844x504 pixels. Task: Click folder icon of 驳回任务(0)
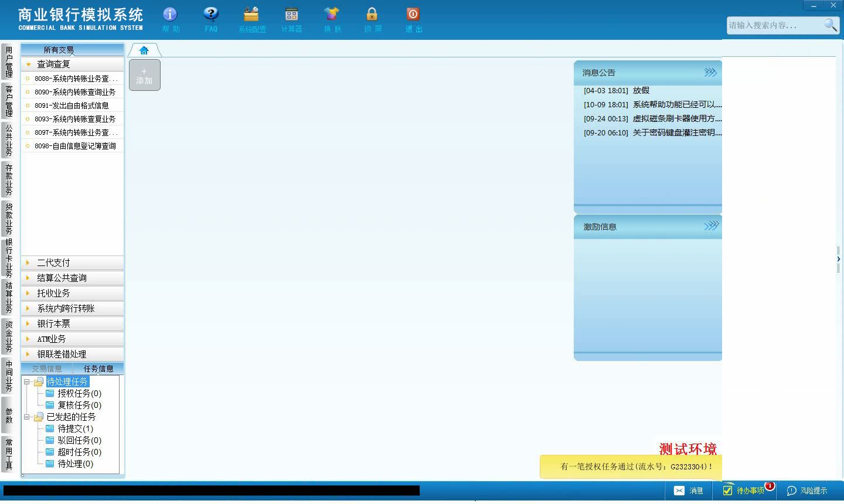[50, 440]
